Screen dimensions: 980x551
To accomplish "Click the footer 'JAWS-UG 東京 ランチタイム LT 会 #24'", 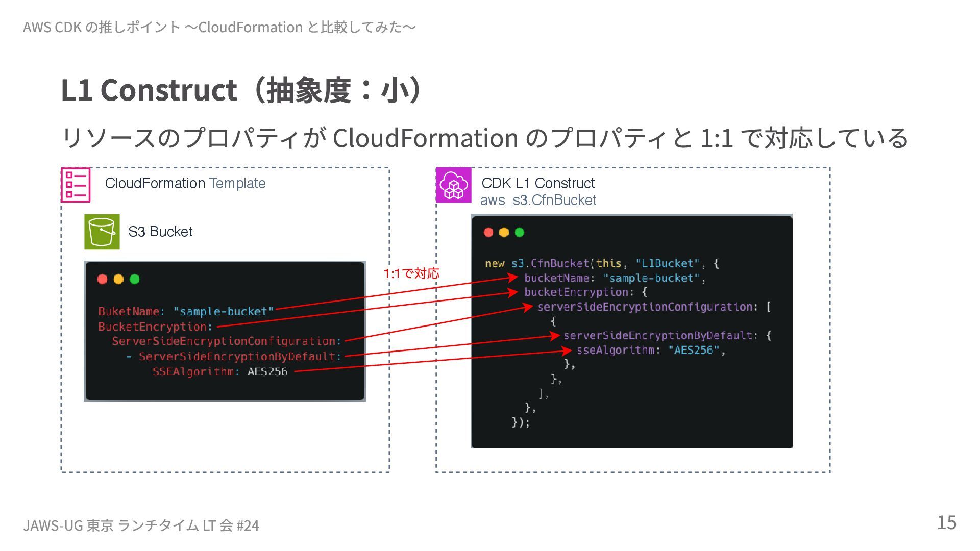I will point(141,525).
